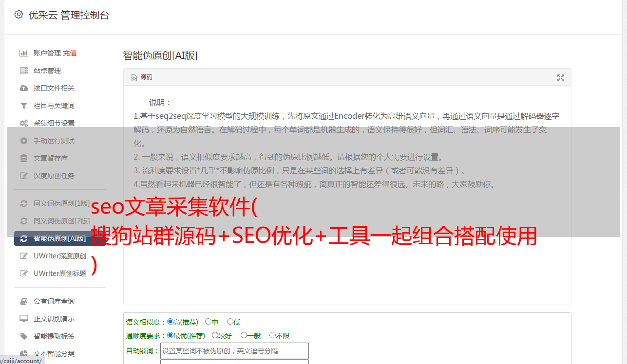Select 通顺度要求 最优(推荐) radio

(170, 335)
